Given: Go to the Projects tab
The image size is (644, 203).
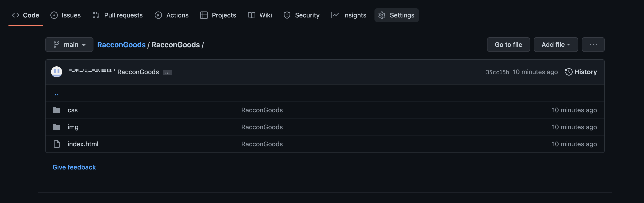Looking at the screenshot, I should pyautogui.click(x=218, y=15).
